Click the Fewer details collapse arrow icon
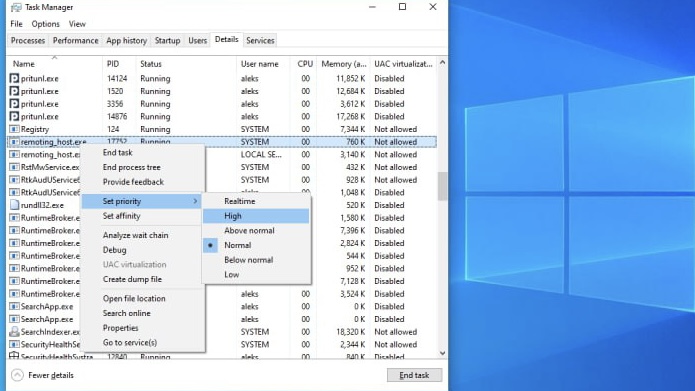Image resolution: width=695 pixels, height=391 pixels. tap(17, 375)
